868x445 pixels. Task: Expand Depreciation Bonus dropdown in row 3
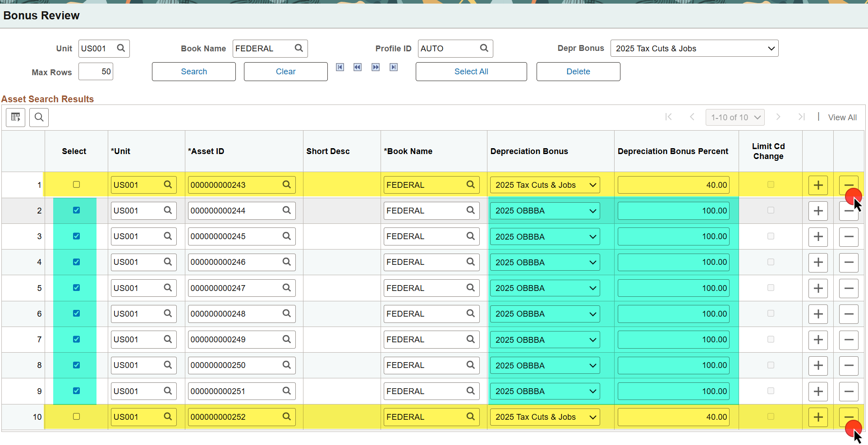[545, 236]
